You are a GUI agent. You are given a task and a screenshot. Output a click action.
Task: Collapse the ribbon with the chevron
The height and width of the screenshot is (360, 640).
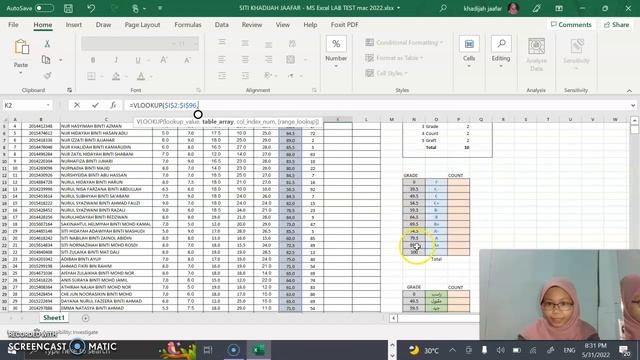(629, 91)
